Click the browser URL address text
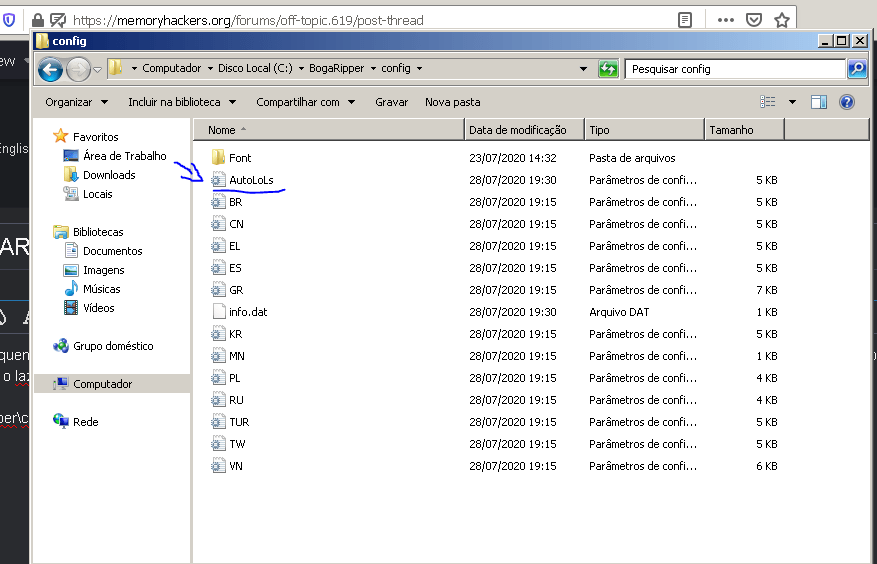Image resolution: width=877 pixels, height=564 pixels. (248, 21)
